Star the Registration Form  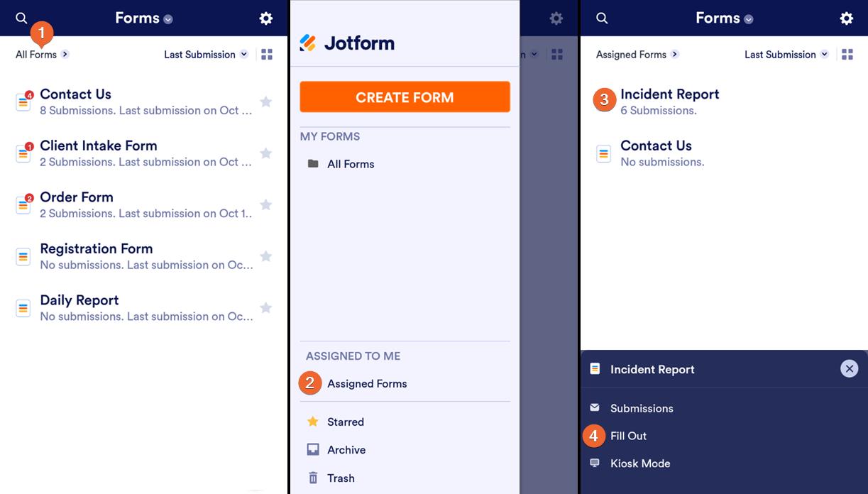(x=265, y=256)
